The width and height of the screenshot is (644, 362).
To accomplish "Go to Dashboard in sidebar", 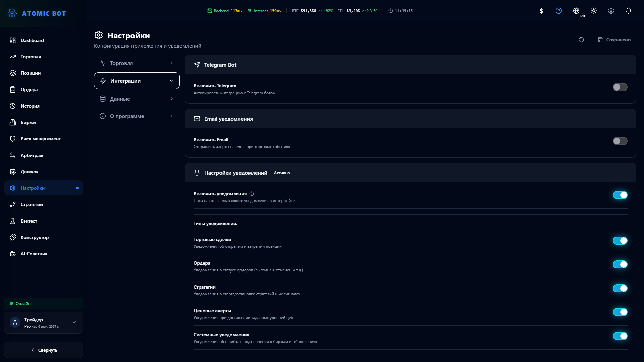I will pyautogui.click(x=43, y=40).
